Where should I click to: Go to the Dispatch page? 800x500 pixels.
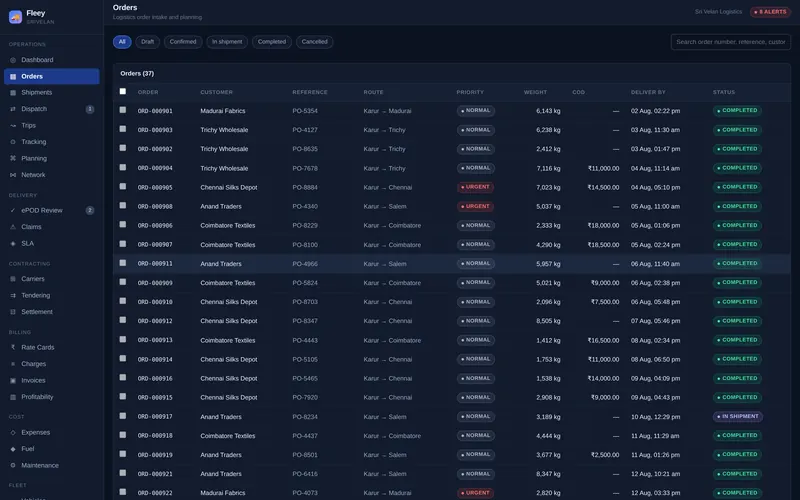52,109
